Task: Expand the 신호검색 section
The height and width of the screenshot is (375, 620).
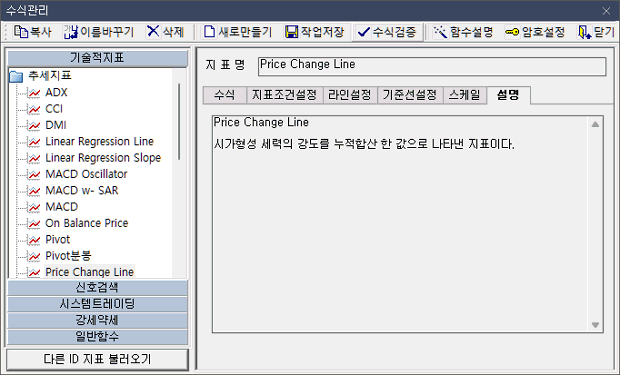Action: pos(97,288)
